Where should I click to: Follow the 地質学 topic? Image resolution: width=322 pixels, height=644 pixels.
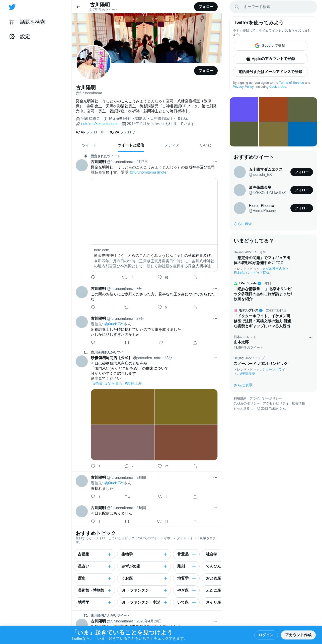click(186, 578)
